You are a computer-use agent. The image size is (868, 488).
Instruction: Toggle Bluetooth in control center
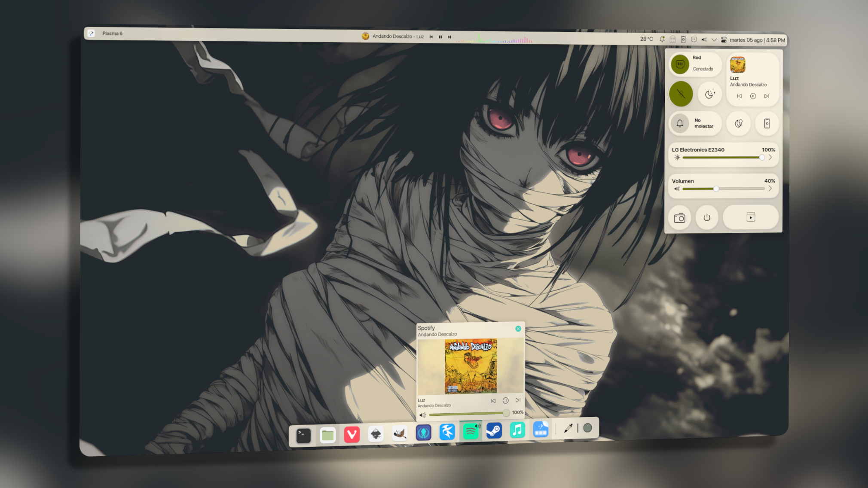tap(681, 94)
